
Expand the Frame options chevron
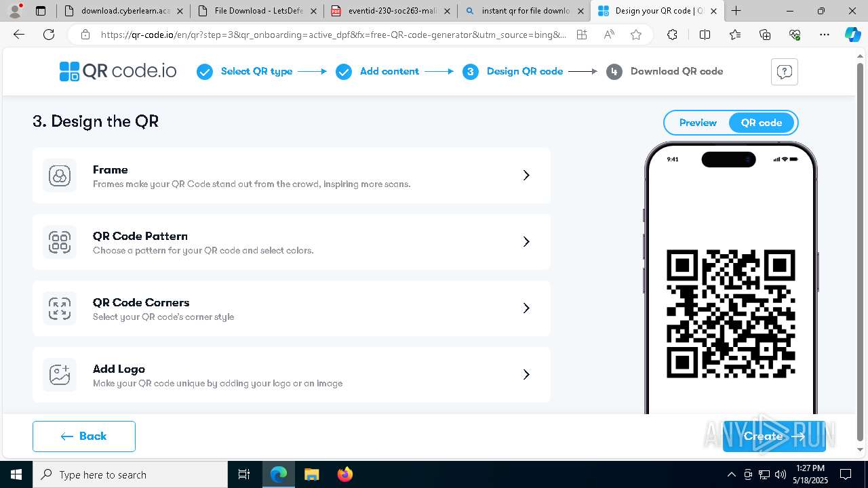coord(526,176)
